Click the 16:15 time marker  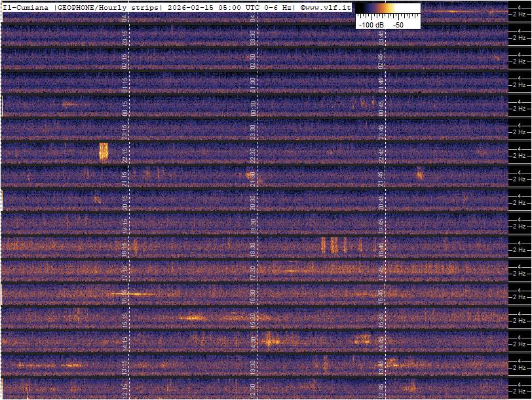[125, 295]
